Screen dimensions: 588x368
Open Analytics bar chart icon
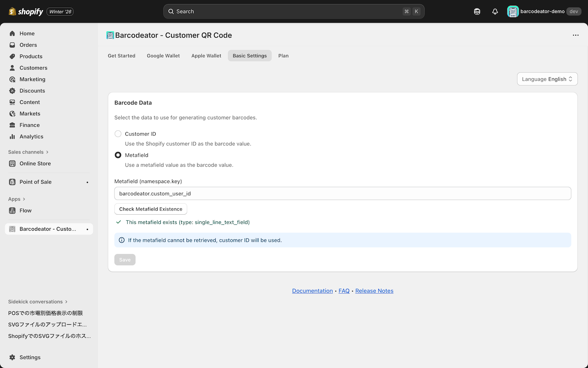12,137
